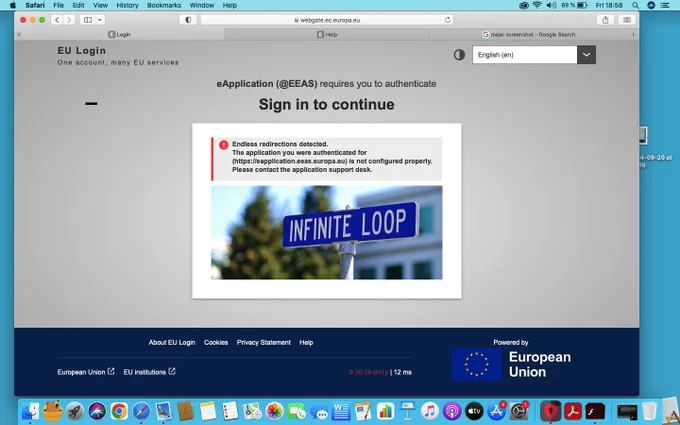This screenshot has width=680, height=425.
Task: Toggle Safari's sidebar button
Action: click(x=88, y=20)
